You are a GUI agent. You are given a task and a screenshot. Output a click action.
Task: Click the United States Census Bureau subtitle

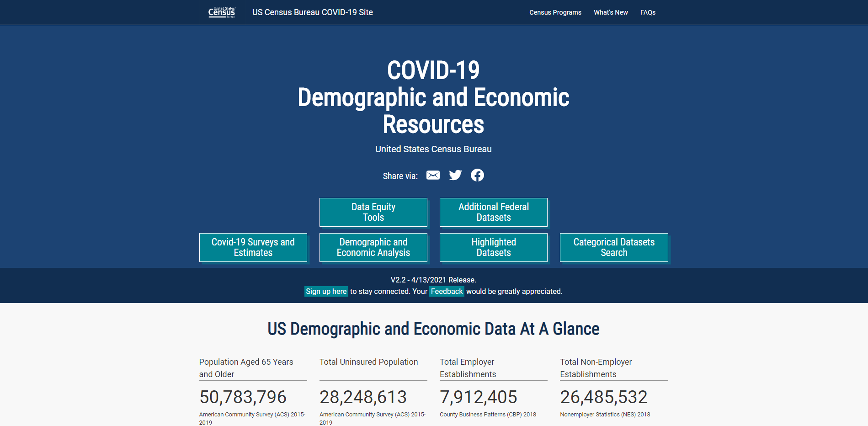pos(433,149)
